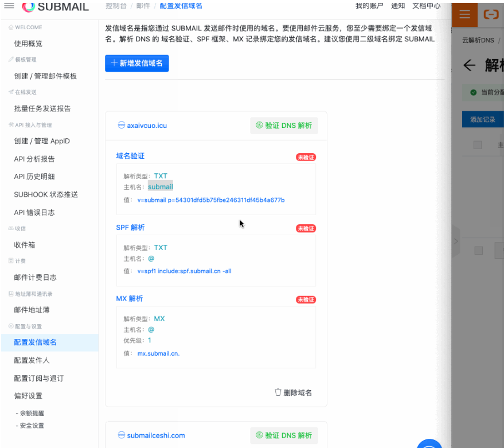
Task: Click the SUBMAIL logo icon
Action: [29, 6]
